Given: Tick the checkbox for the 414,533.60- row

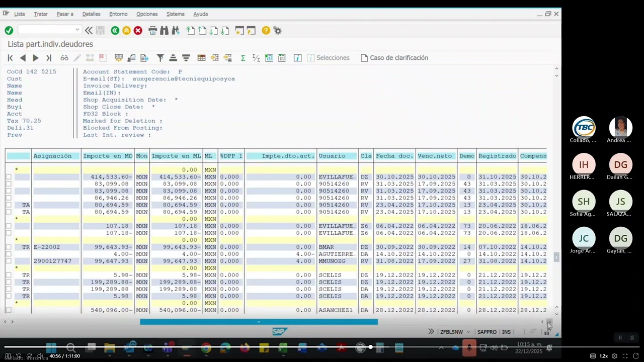Looking at the screenshot, I should coord(9,177).
